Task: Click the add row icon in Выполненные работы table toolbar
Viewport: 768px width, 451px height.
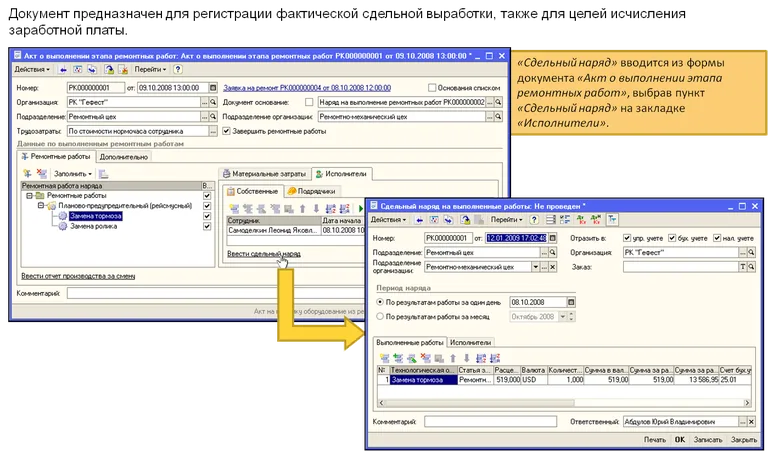Action: [384, 357]
